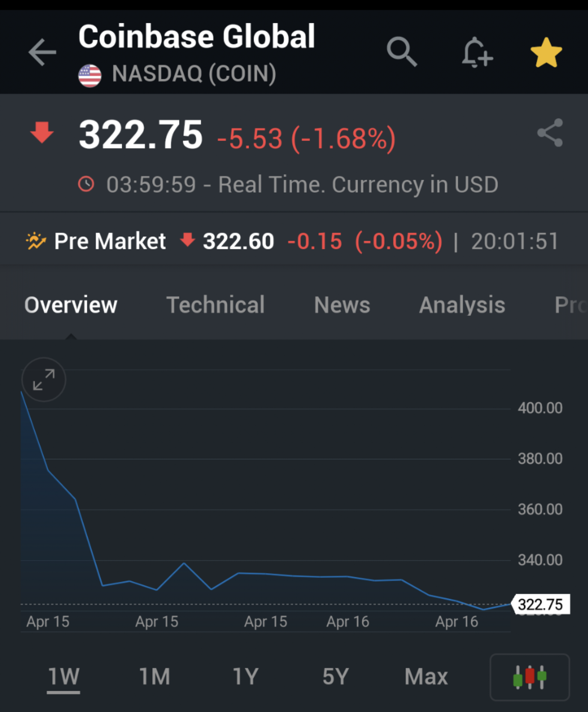Tap the back arrow icon
The image size is (588, 712).
coord(42,52)
